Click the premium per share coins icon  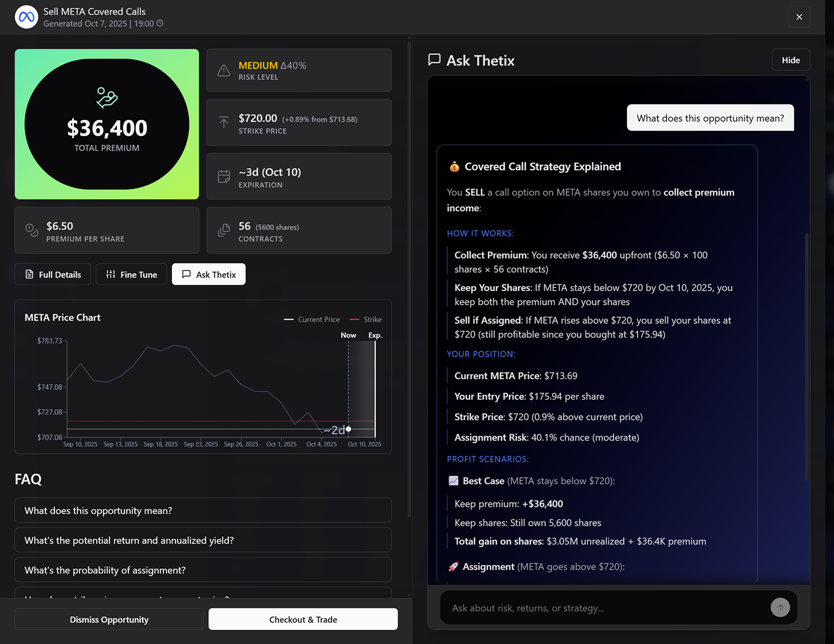(x=32, y=230)
